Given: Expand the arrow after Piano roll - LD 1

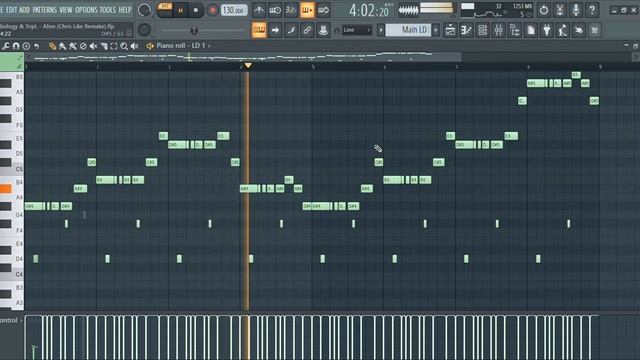Looking at the screenshot, I should (209, 46).
